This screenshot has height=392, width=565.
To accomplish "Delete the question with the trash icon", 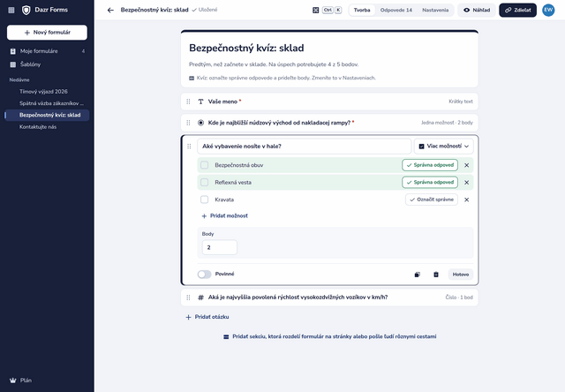I will coord(436,275).
